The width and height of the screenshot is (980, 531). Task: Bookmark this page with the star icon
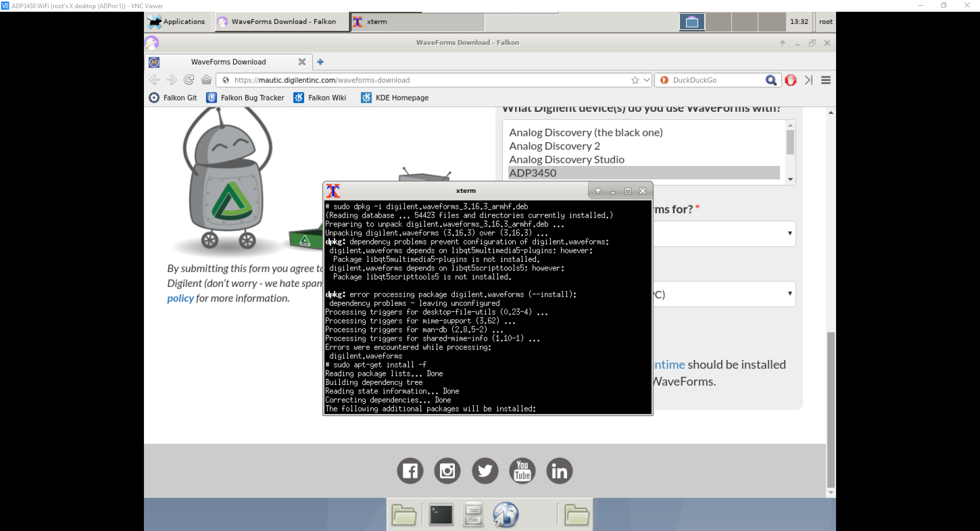635,80
